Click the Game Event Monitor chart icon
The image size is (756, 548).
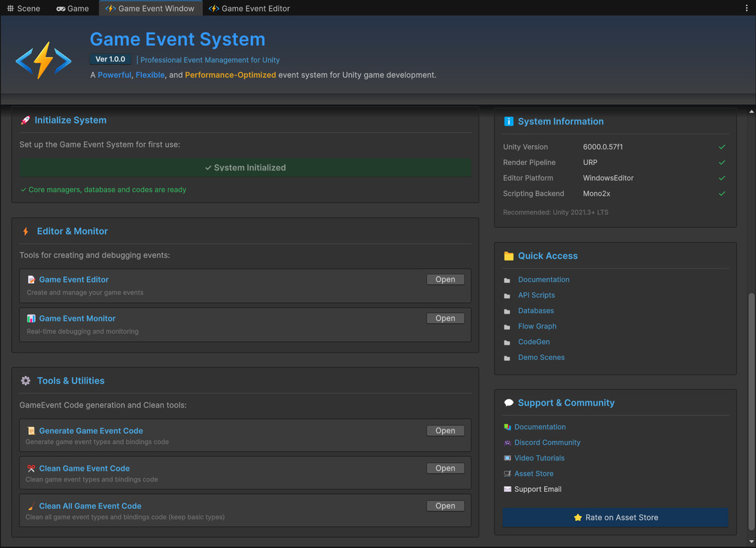click(x=30, y=318)
